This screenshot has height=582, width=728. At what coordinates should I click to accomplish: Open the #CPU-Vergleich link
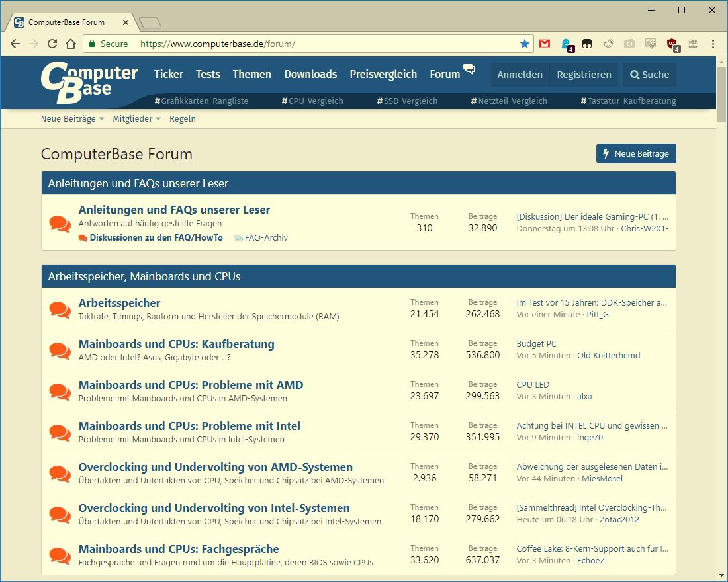tap(312, 101)
